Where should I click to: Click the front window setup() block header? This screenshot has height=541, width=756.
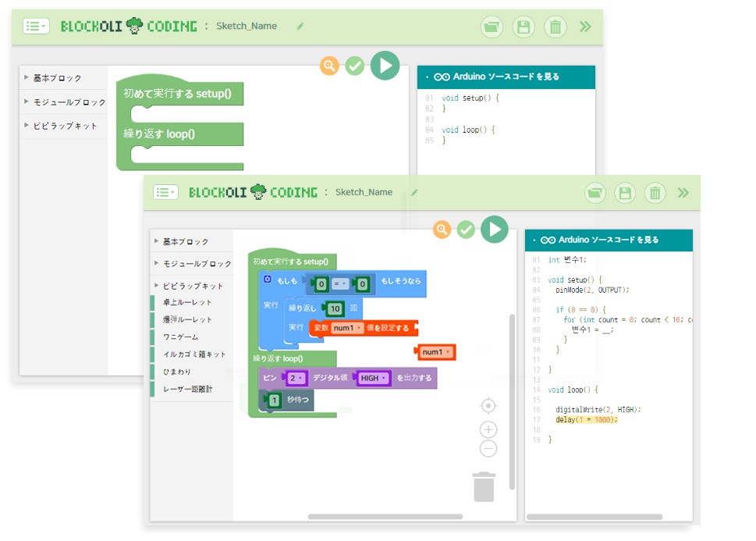[291, 262]
